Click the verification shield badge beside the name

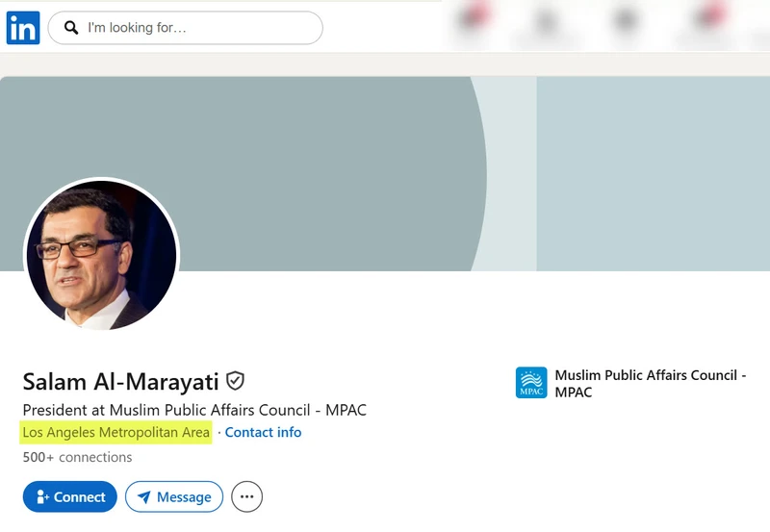point(235,381)
